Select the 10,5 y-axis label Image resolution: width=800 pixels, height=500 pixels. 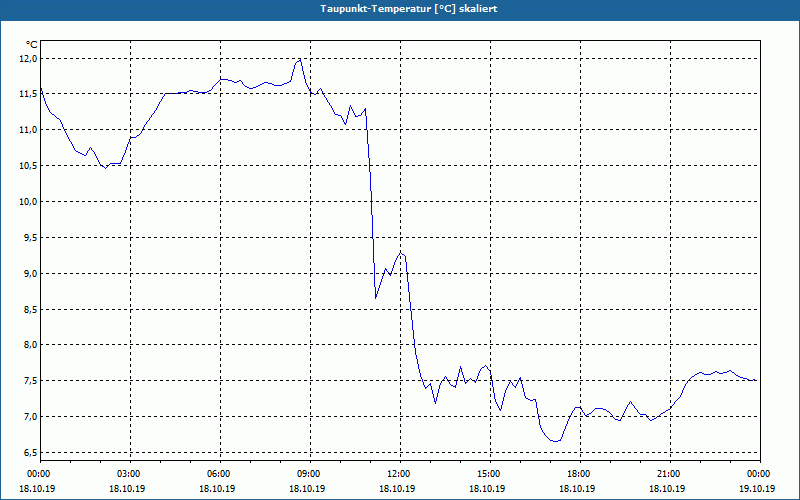pos(28,166)
